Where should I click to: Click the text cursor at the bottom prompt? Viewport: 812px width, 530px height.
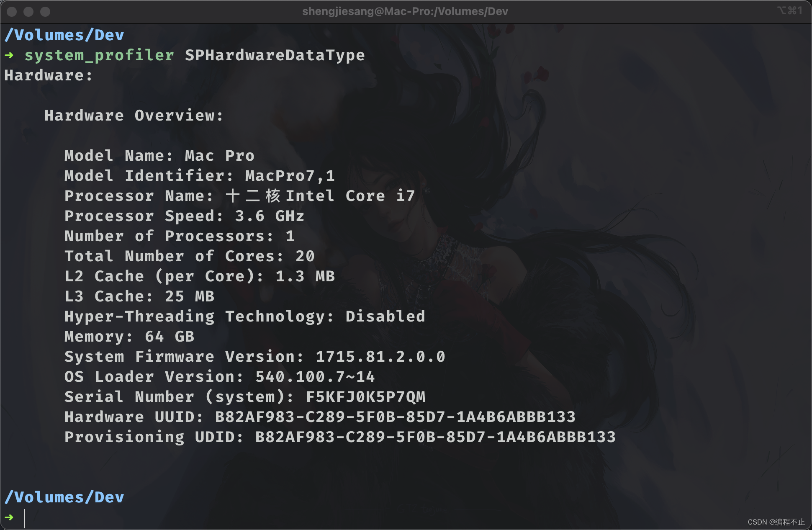pos(25,518)
